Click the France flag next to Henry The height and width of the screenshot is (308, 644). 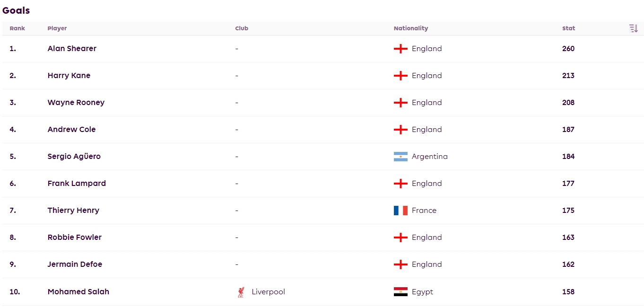[x=400, y=211]
